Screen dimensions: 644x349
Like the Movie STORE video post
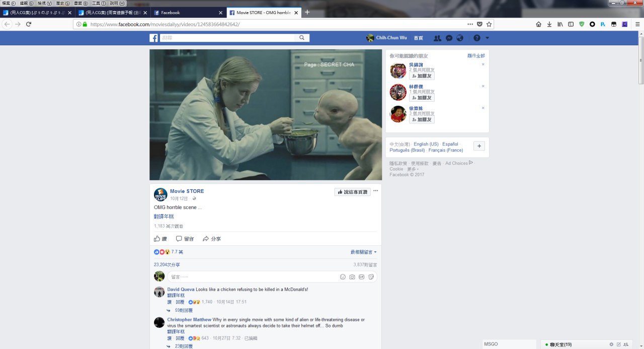[160, 239]
